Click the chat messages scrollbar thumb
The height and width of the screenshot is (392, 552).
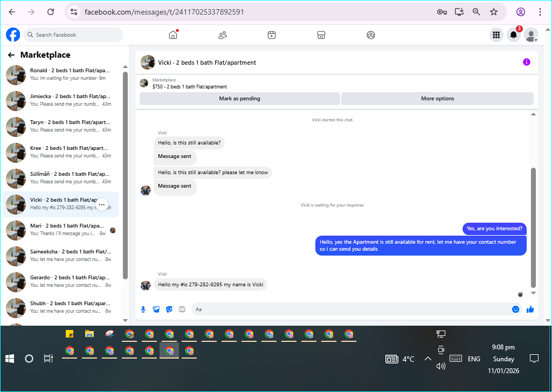[533, 228]
